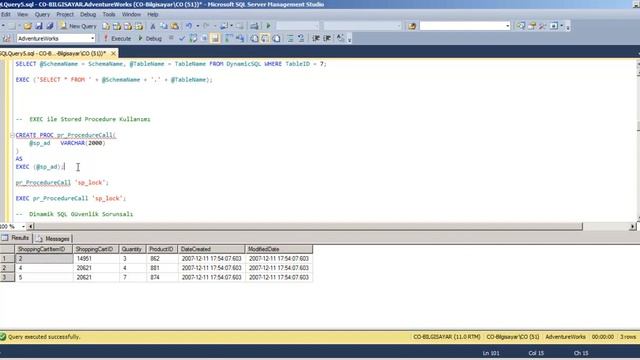Open the SQL editor toolbar options arrow
640x360 pixels.
tap(349, 39)
